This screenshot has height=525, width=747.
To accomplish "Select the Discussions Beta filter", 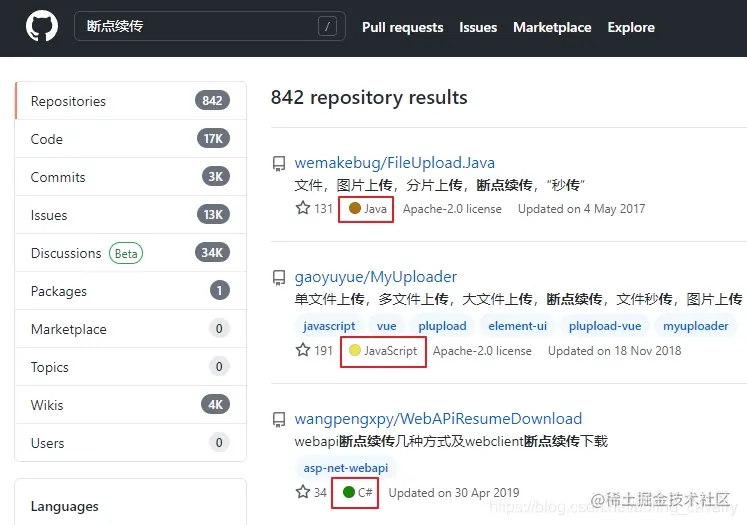I will [x=131, y=253].
